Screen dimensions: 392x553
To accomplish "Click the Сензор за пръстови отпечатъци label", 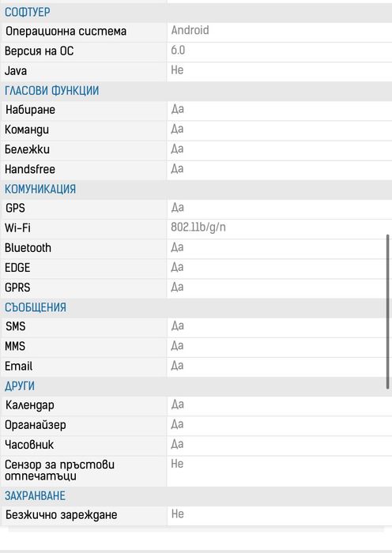I will [x=59, y=471].
